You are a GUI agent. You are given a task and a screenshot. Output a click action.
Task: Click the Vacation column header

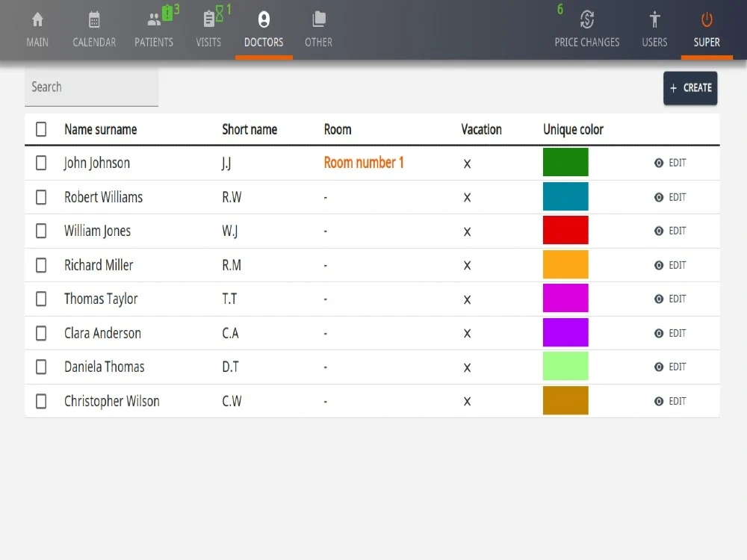(481, 129)
